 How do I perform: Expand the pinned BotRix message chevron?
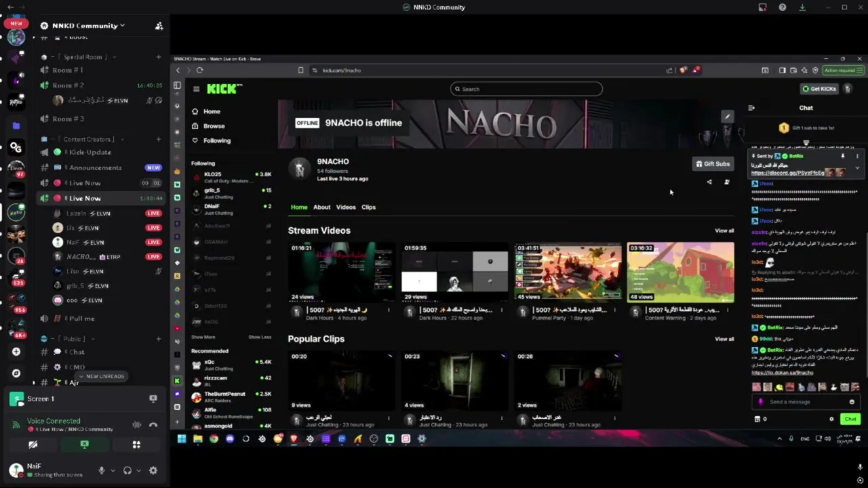[857, 168]
